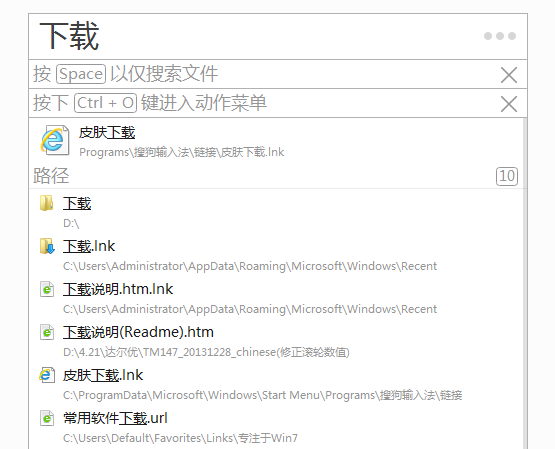Dismiss the Space search-files hint
The width and height of the screenshot is (555, 449).
pyautogui.click(x=509, y=75)
